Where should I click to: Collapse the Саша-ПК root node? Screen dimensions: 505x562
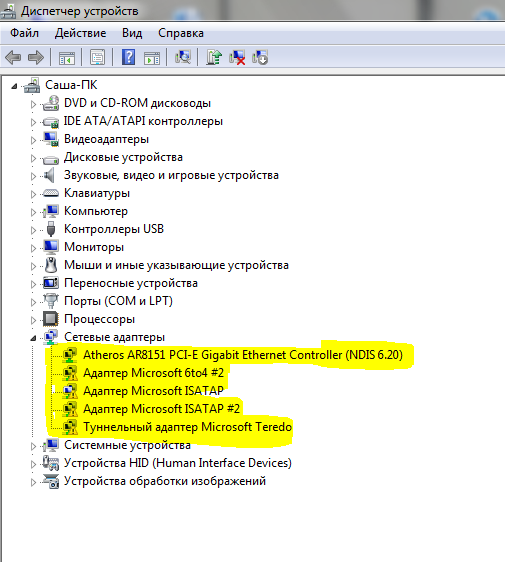coord(14,86)
